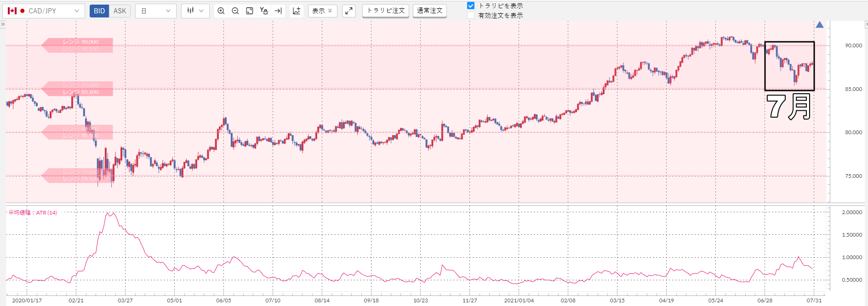
Task: Click the 75.000 price axis label
Action: (x=853, y=176)
